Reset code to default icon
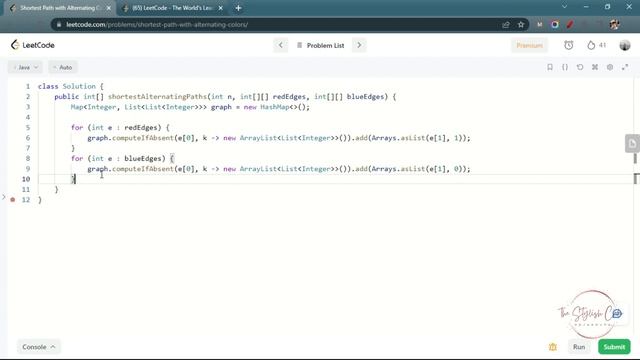 click(580, 67)
